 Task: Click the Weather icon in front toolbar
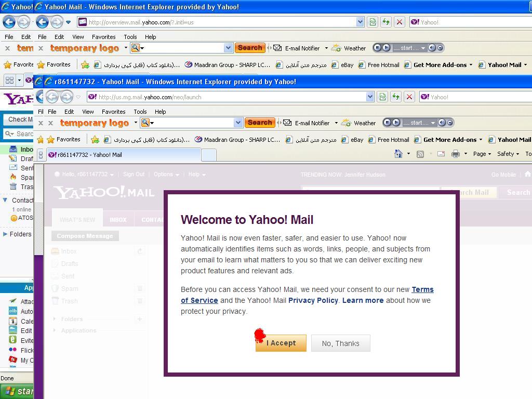coord(346,123)
